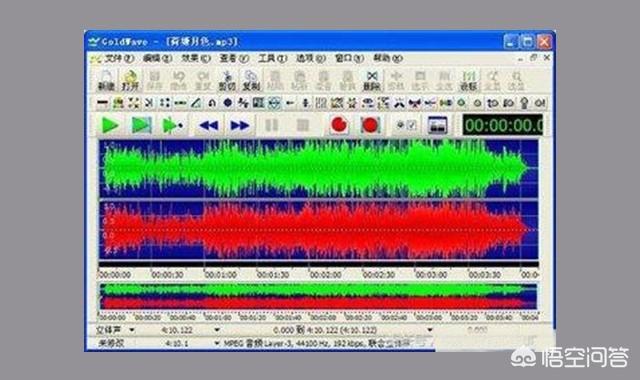Screen dimensions: 640x380
Task: Start playback with the green play button
Action: click(x=110, y=125)
